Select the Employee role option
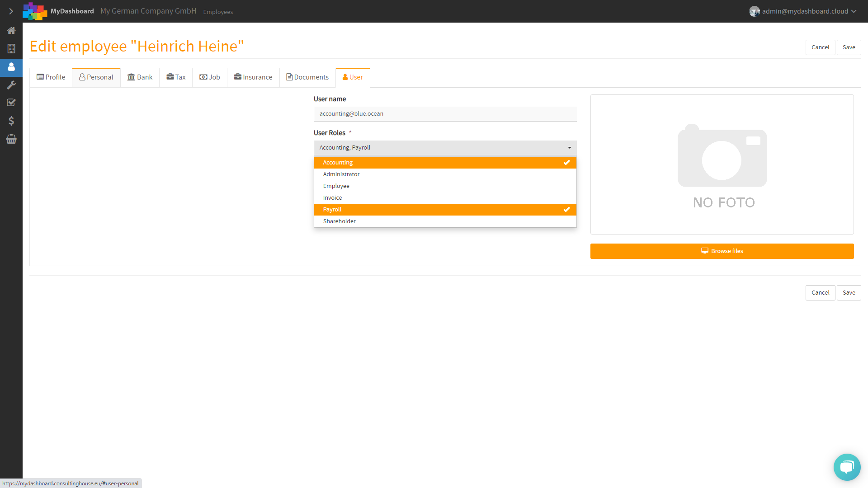Viewport: 868px width, 488px height. (x=445, y=186)
